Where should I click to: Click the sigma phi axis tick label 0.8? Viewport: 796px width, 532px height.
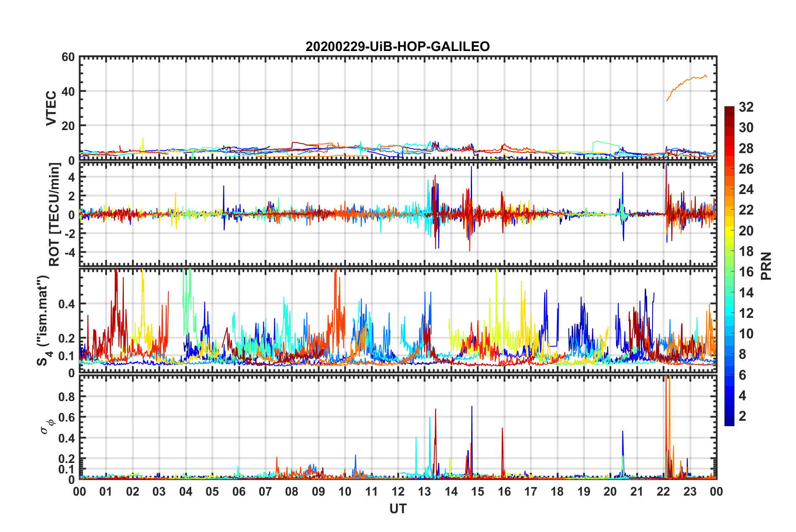click(67, 396)
